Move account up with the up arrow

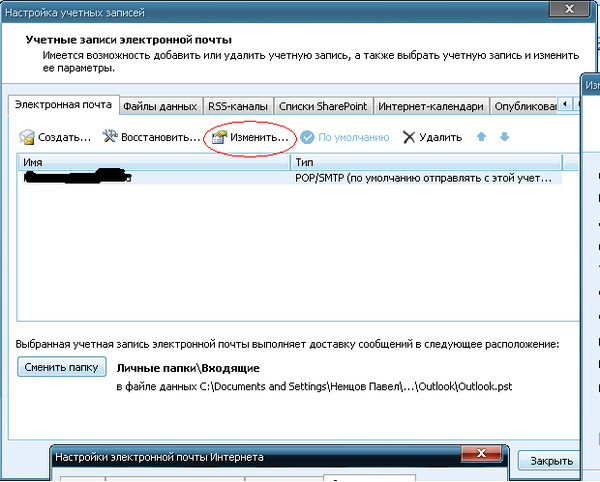pos(482,137)
